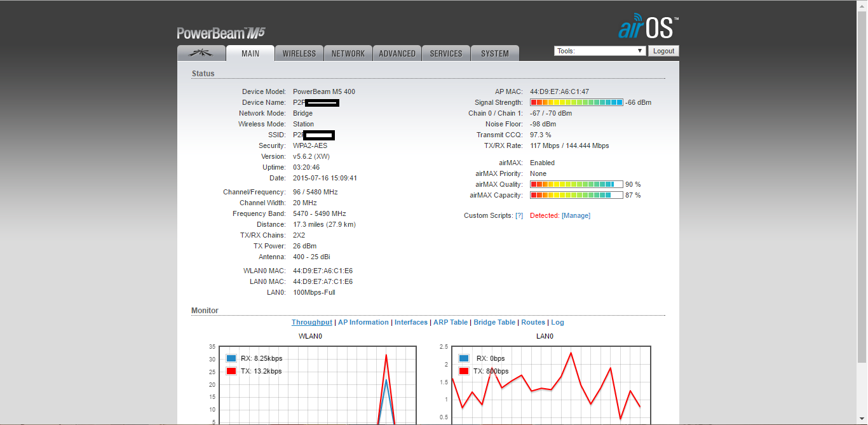Open the Interfaces monitor link
Screen dimensions: 868x425
click(411, 322)
